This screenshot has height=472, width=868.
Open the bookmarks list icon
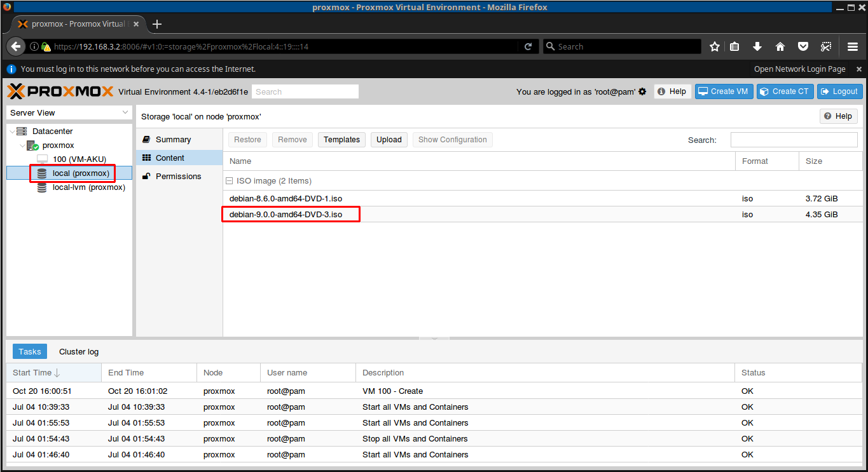tap(734, 46)
